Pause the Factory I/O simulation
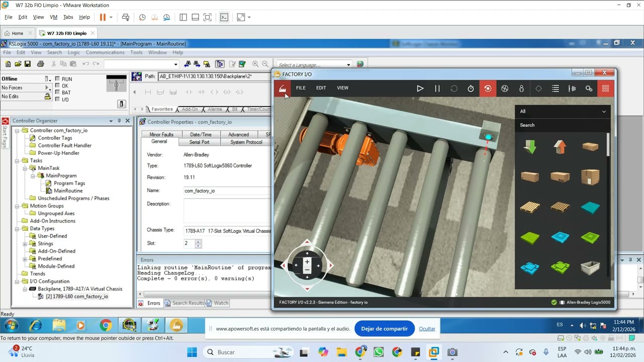The image size is (644, 362). pyautogui.click(x=437, y=88)
